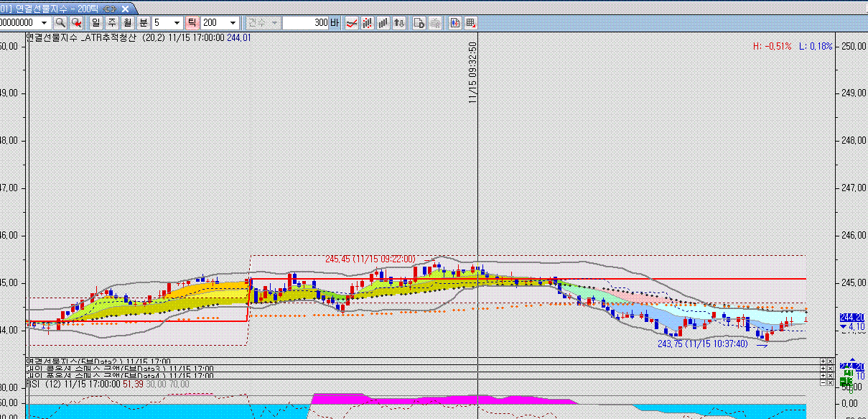The height and width of the screenshot is (419, 868).
Task: Click the document with clock icon
Action: [x=419, y=23]
